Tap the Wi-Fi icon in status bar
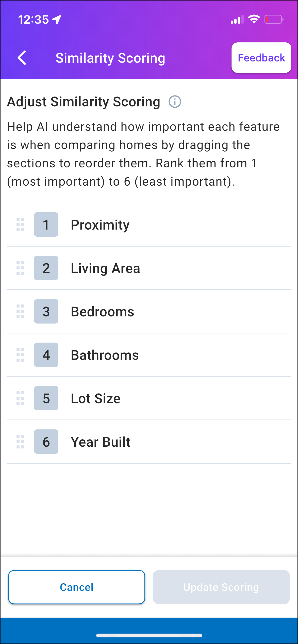Viewport: 298px width, 644px height. pyautogui.click(x=254, y=19)
